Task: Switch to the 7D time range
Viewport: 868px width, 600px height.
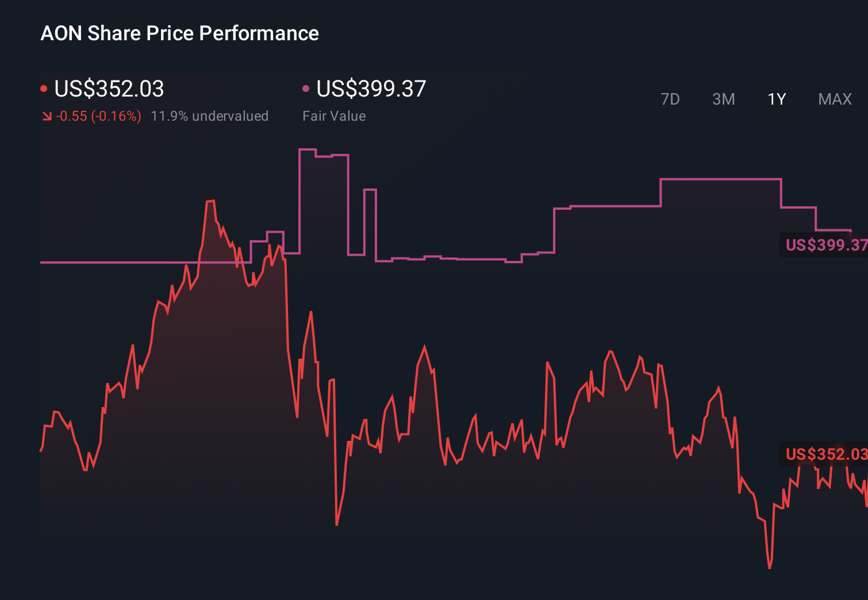Action: pyautogui.click(x=671, y=99)
